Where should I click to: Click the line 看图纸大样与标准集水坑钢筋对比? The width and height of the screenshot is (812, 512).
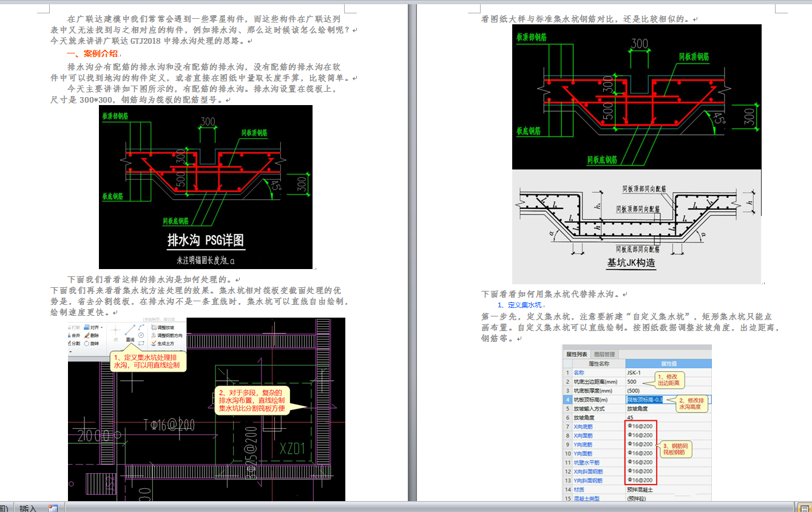585,19
